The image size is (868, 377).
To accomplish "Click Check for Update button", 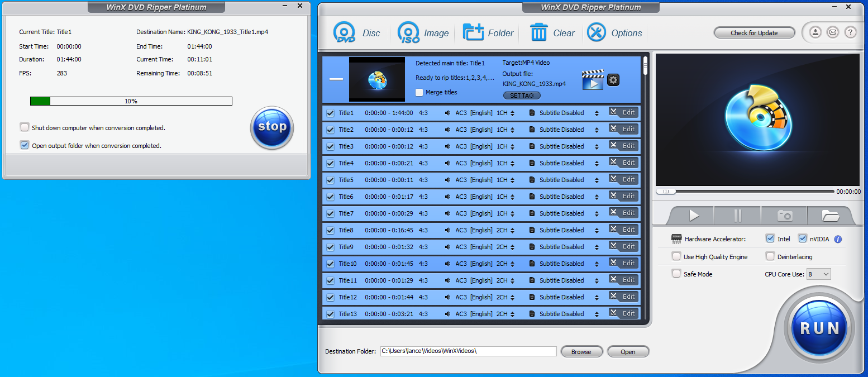I will [x=754, y=33].
